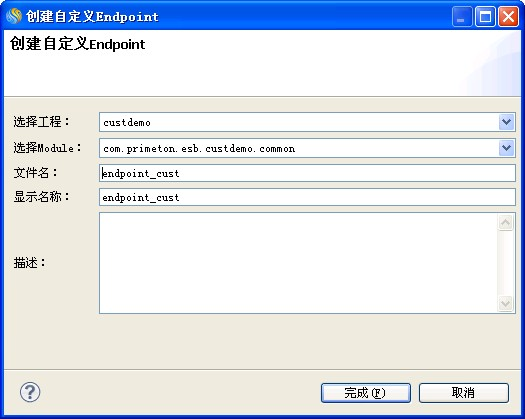The width and height of the screenshot is (525, 419).
Task: Open help via the question mark icon
Action: coord(30,392)
